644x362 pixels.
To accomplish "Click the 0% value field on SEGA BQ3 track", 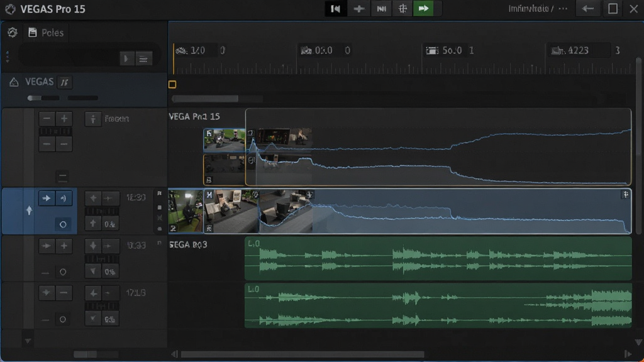I will point(110,271).
